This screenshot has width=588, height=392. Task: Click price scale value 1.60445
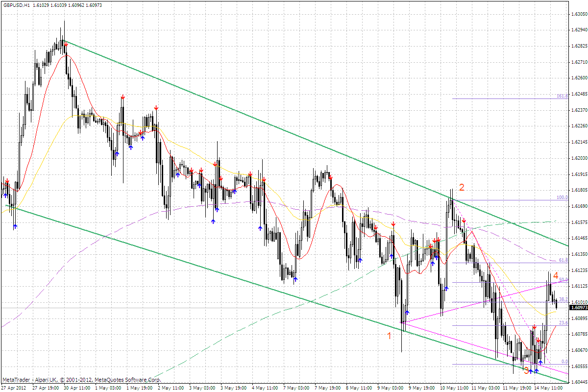(x=580, y=382)
